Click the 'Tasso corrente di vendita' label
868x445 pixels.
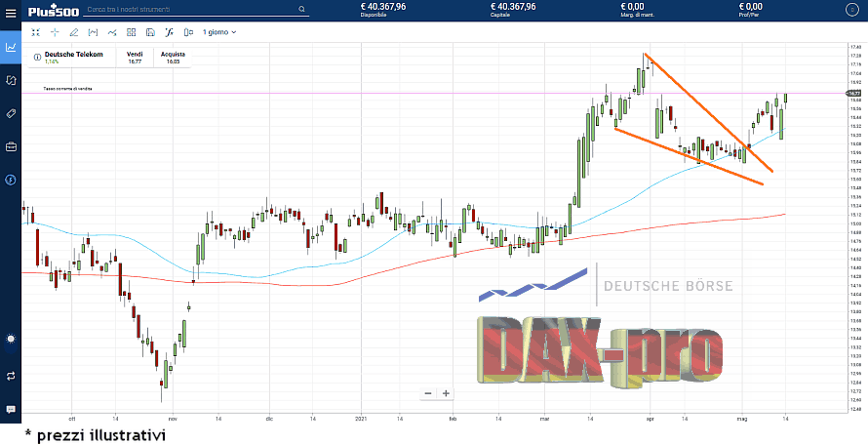click(67, 89)
